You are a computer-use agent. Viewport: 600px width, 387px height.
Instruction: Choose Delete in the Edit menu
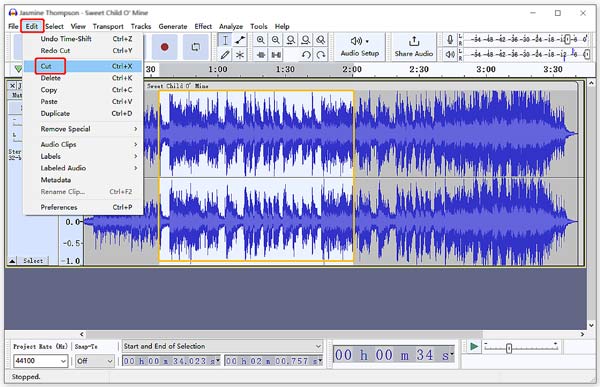pyautogui.click(x=83, y=78)
